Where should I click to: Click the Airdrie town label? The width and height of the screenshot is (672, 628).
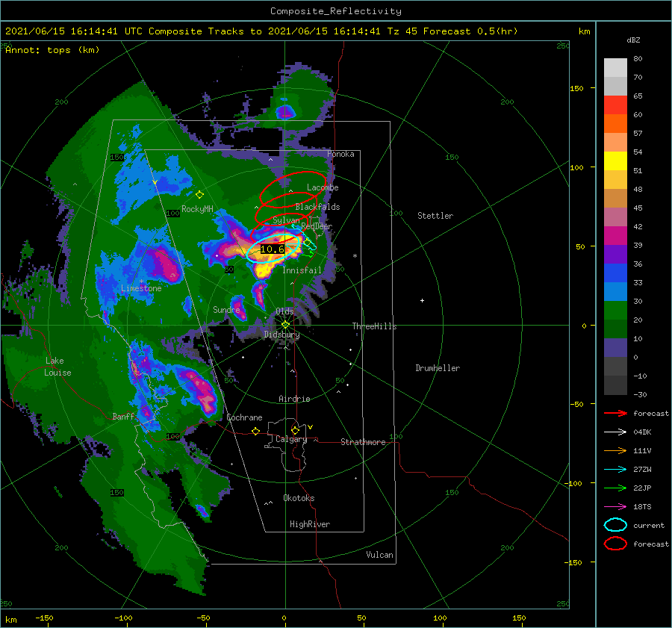click(294, 399)
